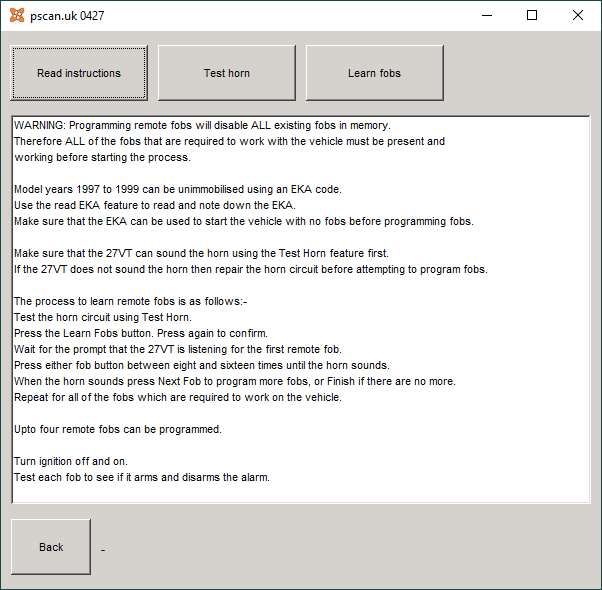
Task: Start fob programming with Learn fobs
Action: coord(374,73)
